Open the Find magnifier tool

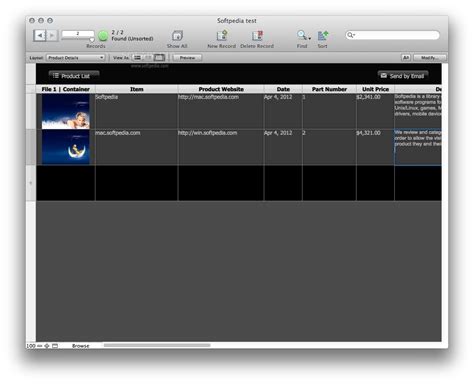click(x=302, y=35)
